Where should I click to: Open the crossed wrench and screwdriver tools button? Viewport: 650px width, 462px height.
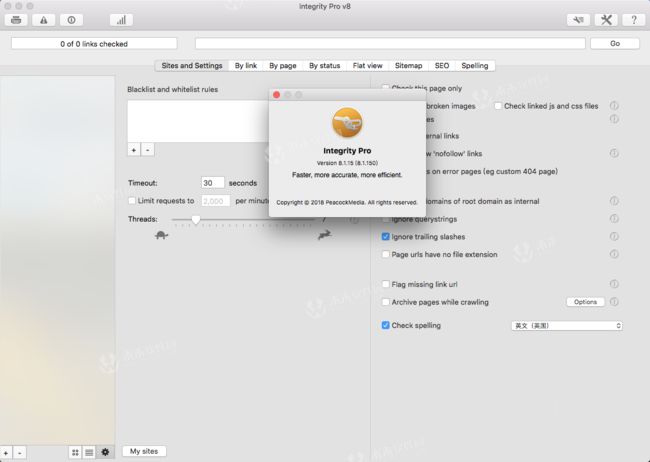pyautogui.click(x=606, y=20)
